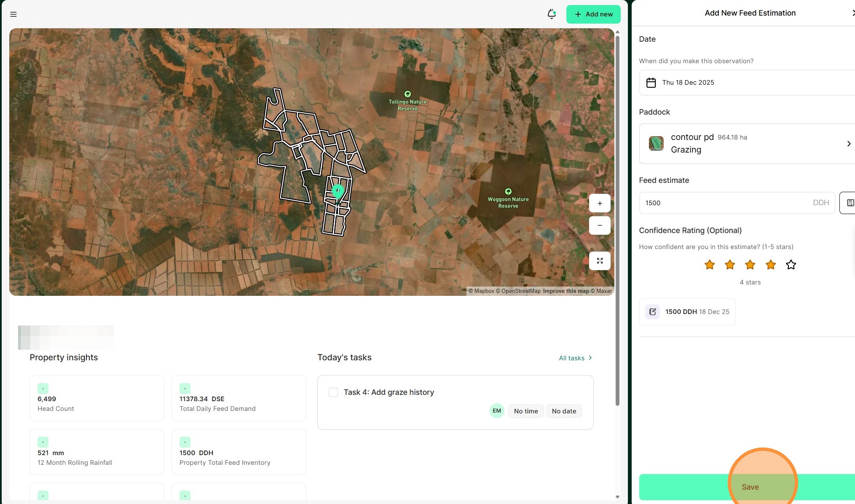855x504 pixels.
Task: Click the Tollingo Nature Reserve marker
Action: click(x=407, y=94)
